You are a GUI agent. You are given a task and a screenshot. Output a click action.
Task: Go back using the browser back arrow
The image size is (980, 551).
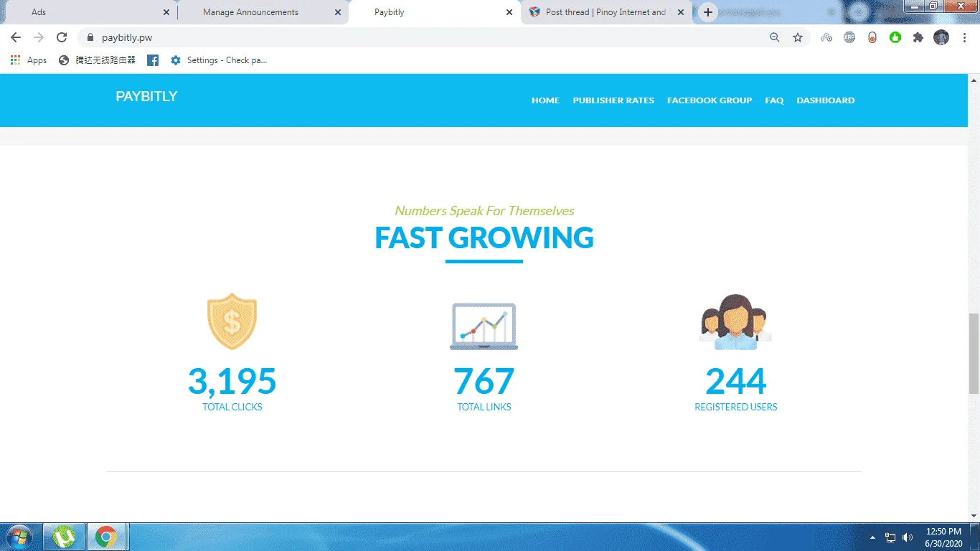tap(16, 37)
